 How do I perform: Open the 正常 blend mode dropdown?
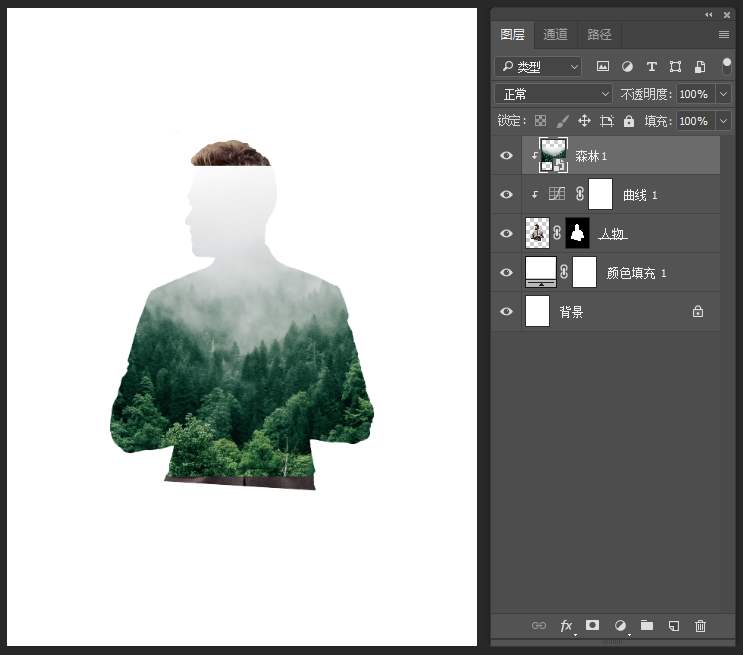pos(553,94)
